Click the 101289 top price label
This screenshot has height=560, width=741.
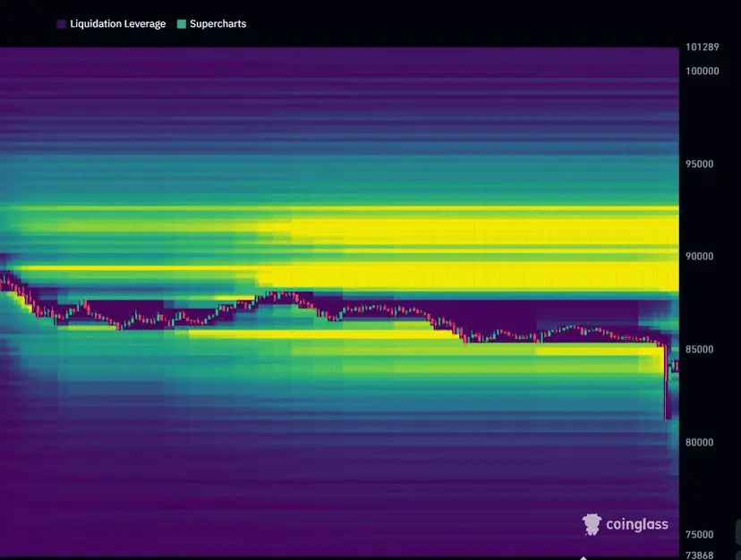[x=703, y=47]
